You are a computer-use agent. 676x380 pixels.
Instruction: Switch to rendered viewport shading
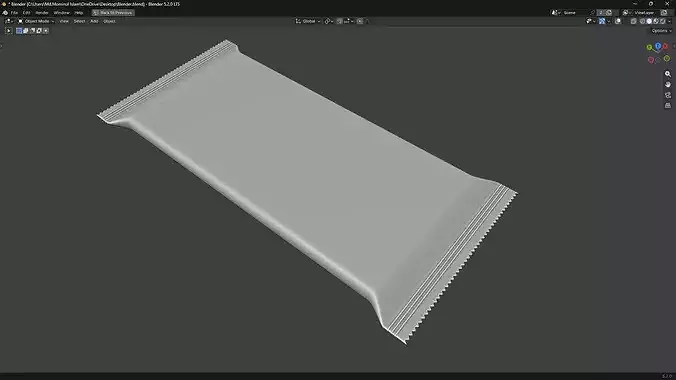point(663,21)
